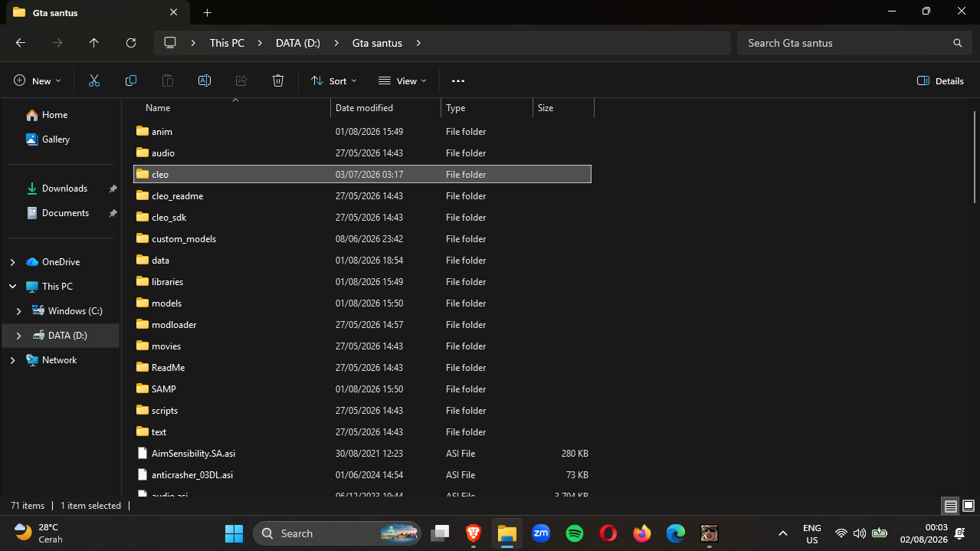Click the Paste clipboard icon
The height and width of the screenshot is (551, 980).
click(x=168, y=80)
